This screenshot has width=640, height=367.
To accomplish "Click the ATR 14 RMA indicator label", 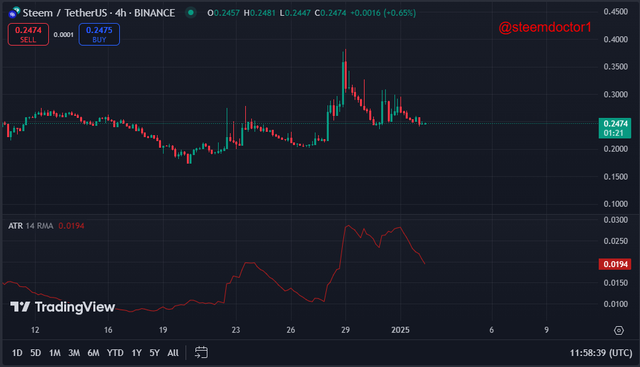I will 31,226.
